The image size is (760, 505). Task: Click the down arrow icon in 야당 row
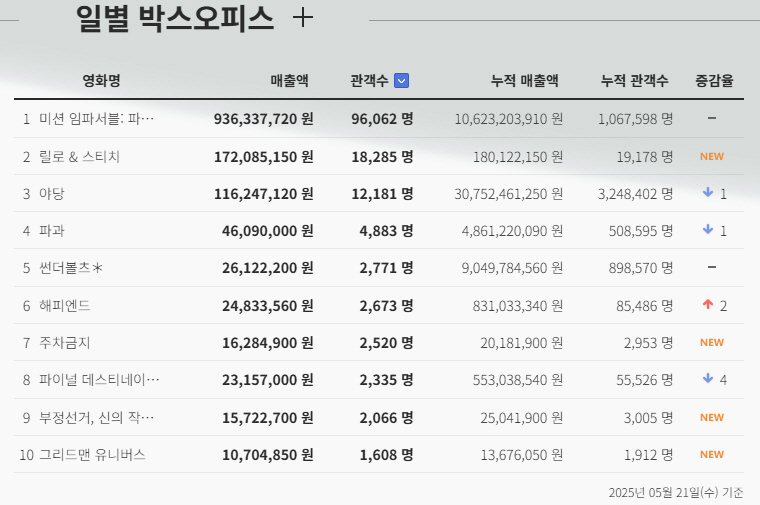[x=708, y=193]
